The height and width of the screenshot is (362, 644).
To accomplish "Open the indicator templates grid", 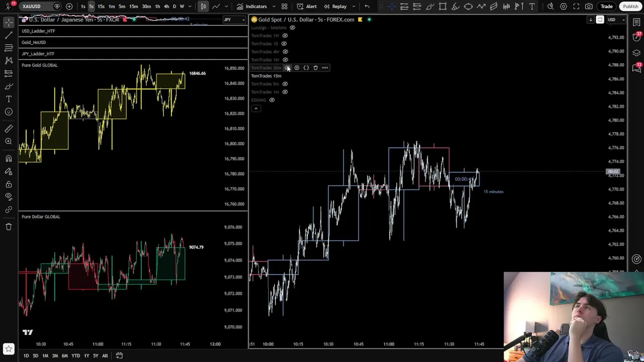I will coord(284,7).
